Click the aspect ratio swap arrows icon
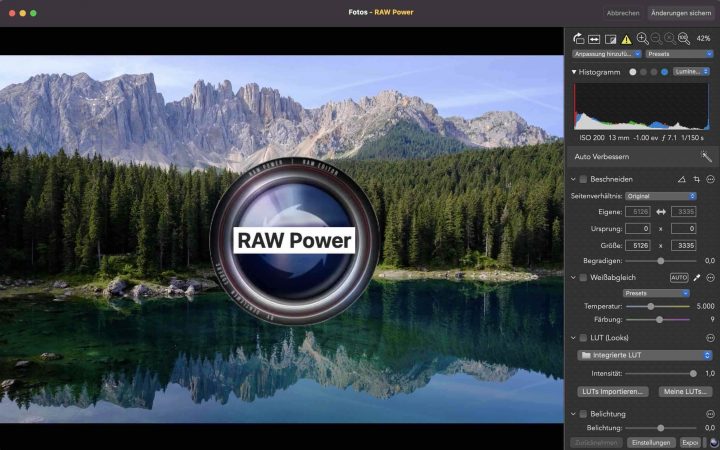720x450 pixels. tap(661, 212)
